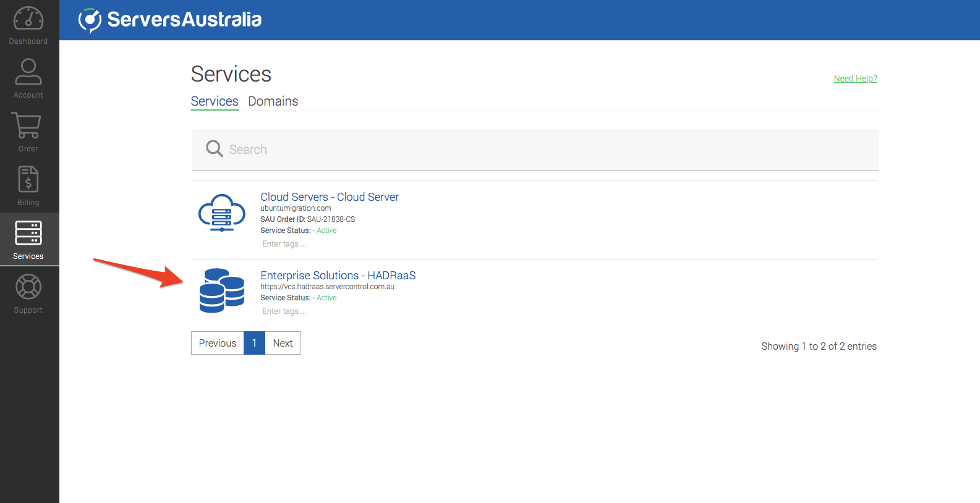
Task: Select the Services tab under heading
Action: coord(215,101)
